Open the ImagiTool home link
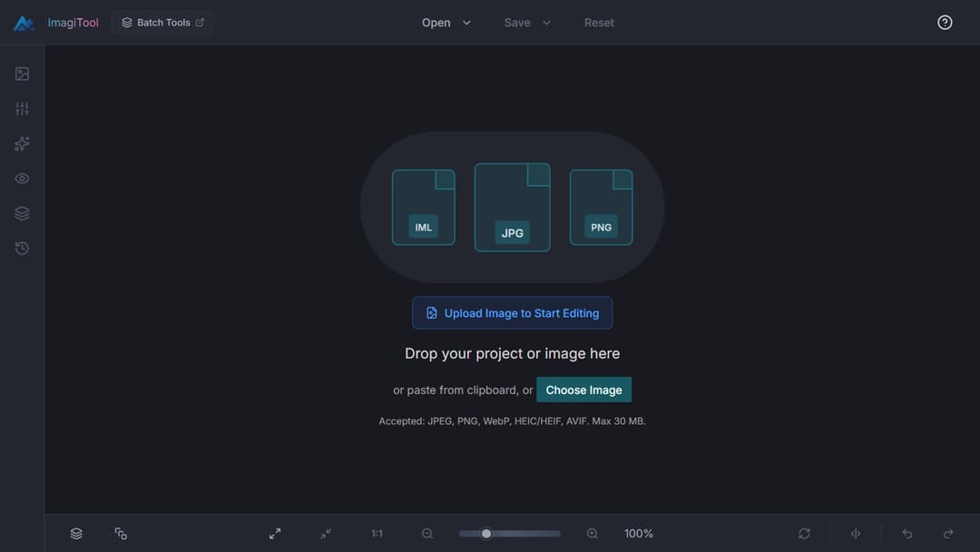The image size is (980, 552). click(73, 23)
